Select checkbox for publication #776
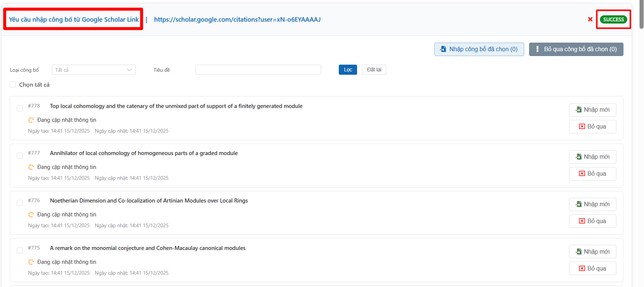 20,203
